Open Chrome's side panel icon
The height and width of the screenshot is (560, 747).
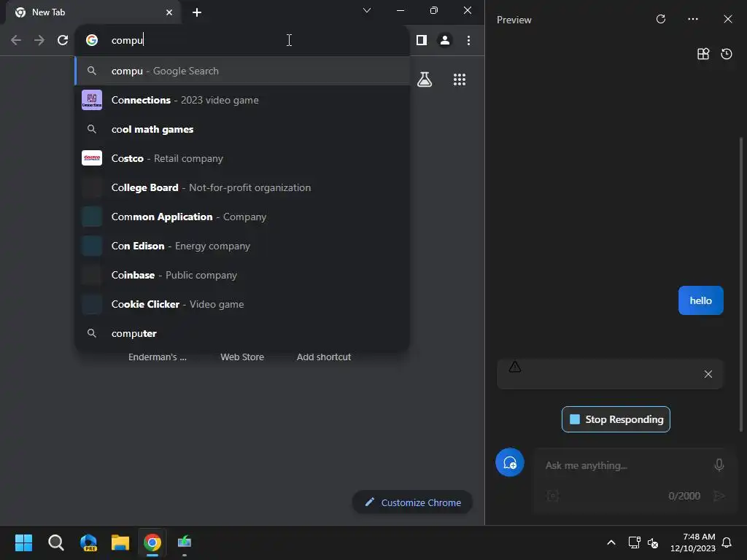(x=421, y=41)
